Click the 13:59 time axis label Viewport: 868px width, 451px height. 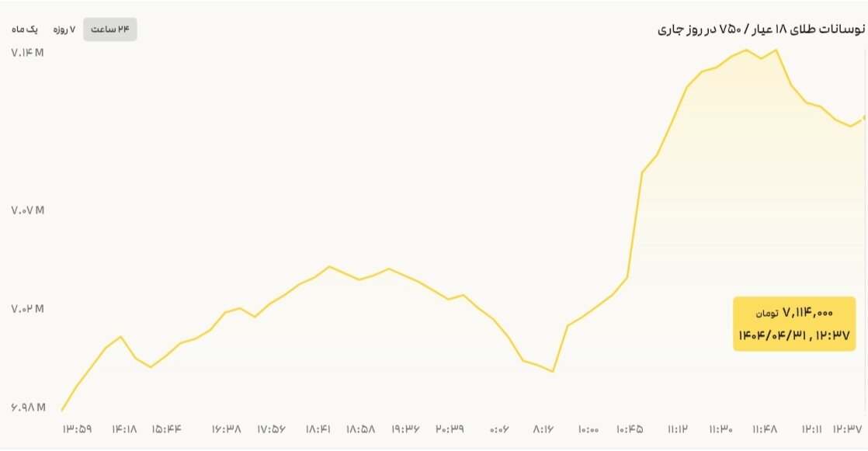(77, 428)
